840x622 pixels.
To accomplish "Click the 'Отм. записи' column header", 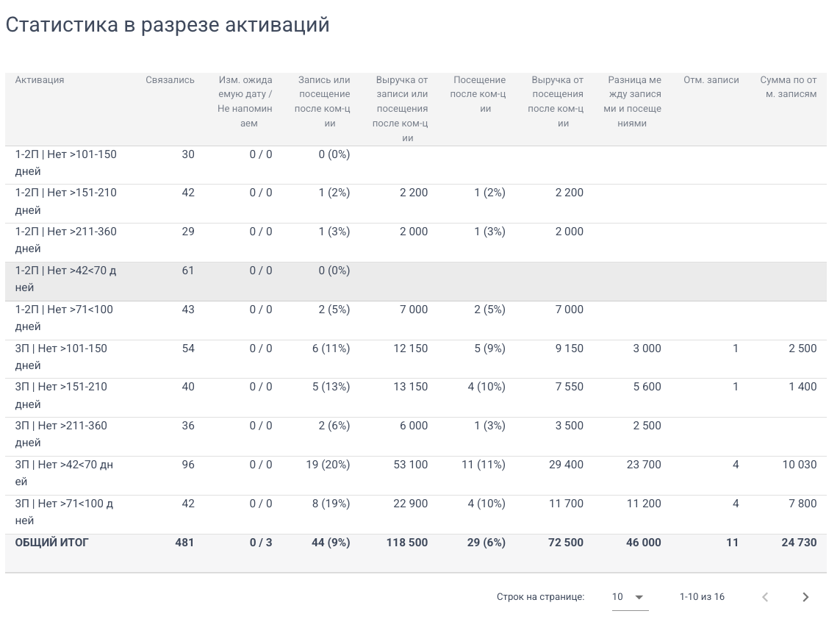I will click(711, 80).
